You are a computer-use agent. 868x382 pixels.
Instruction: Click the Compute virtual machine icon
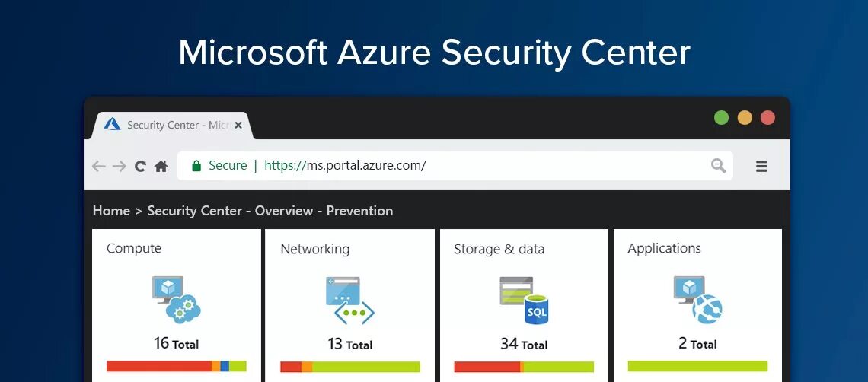[176, 299]
